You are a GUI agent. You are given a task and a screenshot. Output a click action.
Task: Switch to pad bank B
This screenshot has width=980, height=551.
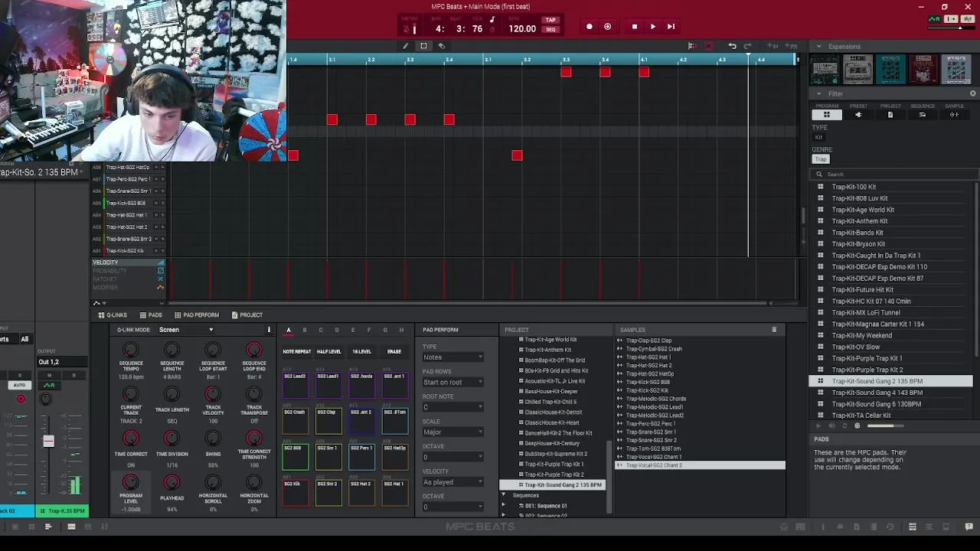(304, 331)
